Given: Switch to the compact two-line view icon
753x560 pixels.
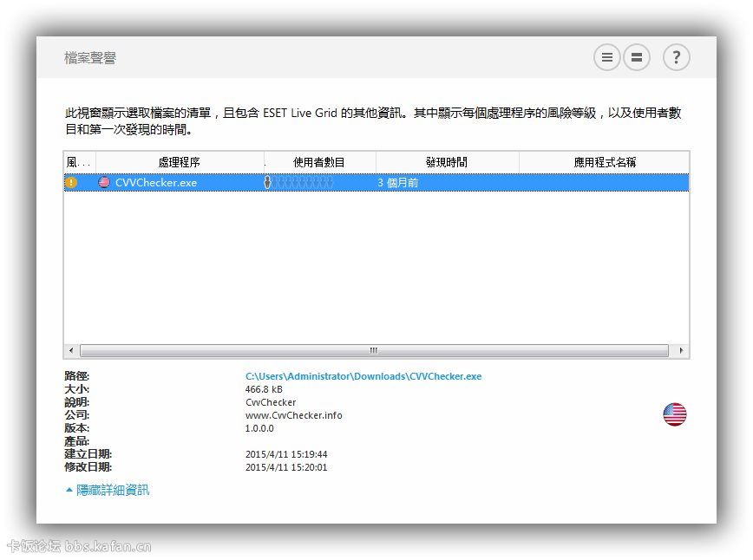Looking at the screenshot, I should click(x=637, y=58).
